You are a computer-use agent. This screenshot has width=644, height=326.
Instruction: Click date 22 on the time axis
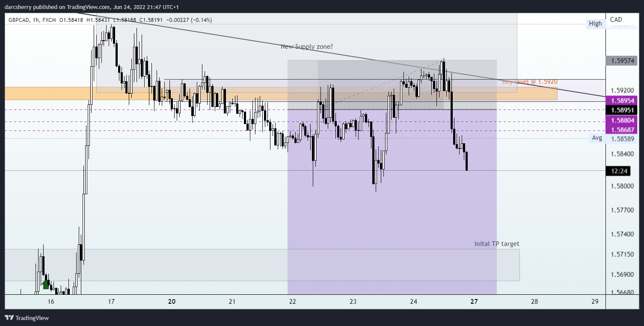(293, 302)
